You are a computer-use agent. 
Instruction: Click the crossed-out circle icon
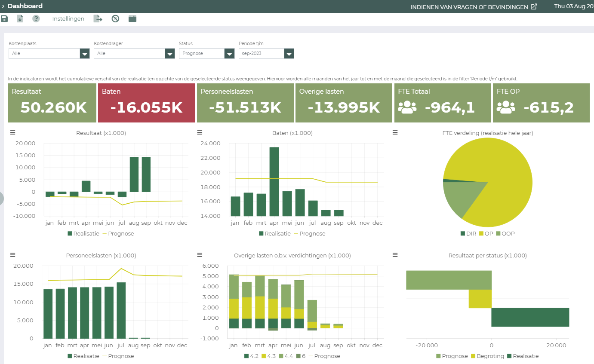click(115, 18)
